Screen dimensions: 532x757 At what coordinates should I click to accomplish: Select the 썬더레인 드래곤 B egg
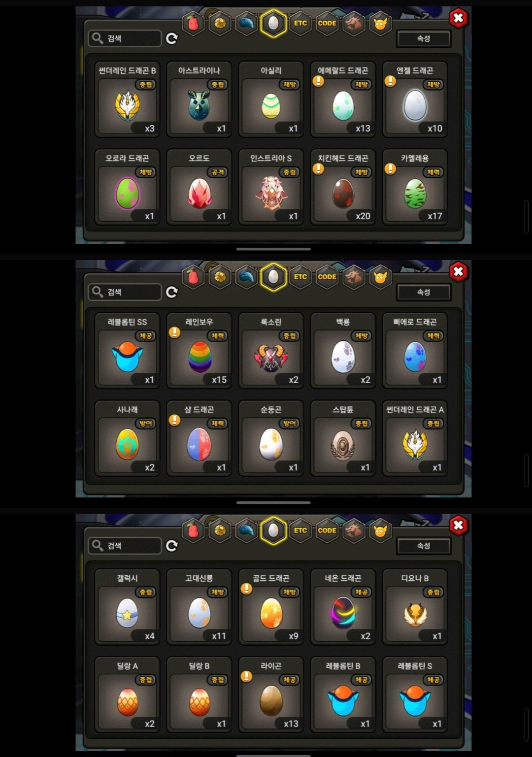point(127,99)
